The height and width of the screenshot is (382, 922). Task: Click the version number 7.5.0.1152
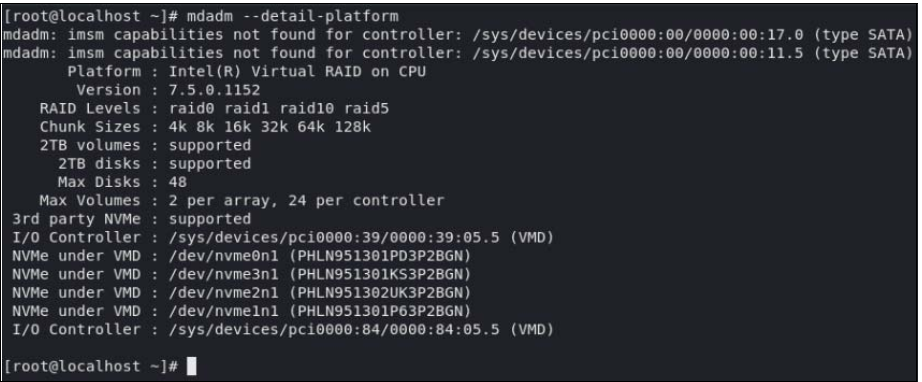pyautogui.click(x=215, y=90)
